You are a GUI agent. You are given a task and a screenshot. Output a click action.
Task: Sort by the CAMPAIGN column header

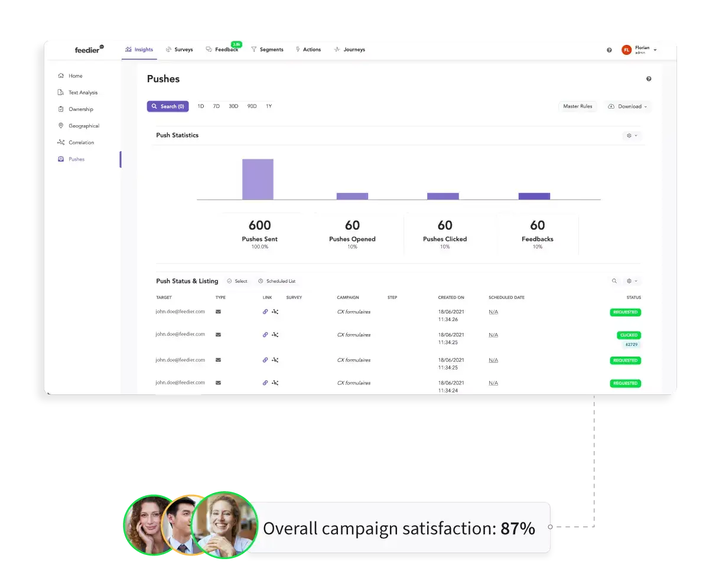348,298
